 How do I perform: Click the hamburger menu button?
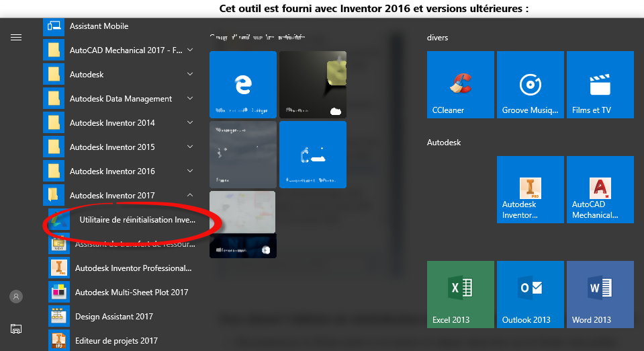click(16, 38)
